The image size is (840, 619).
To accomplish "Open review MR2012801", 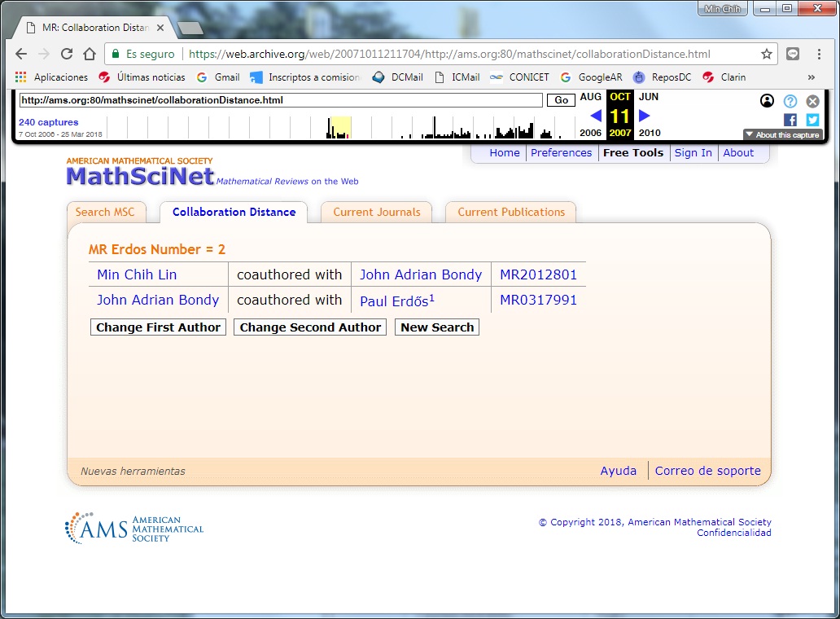I will 538,274.
